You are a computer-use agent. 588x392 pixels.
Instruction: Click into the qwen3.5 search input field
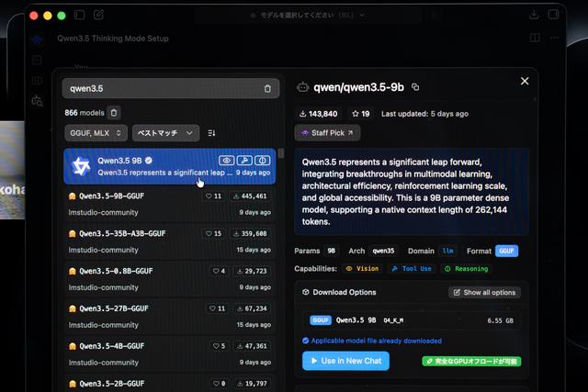pyautogui.click(x=156, y=89)
